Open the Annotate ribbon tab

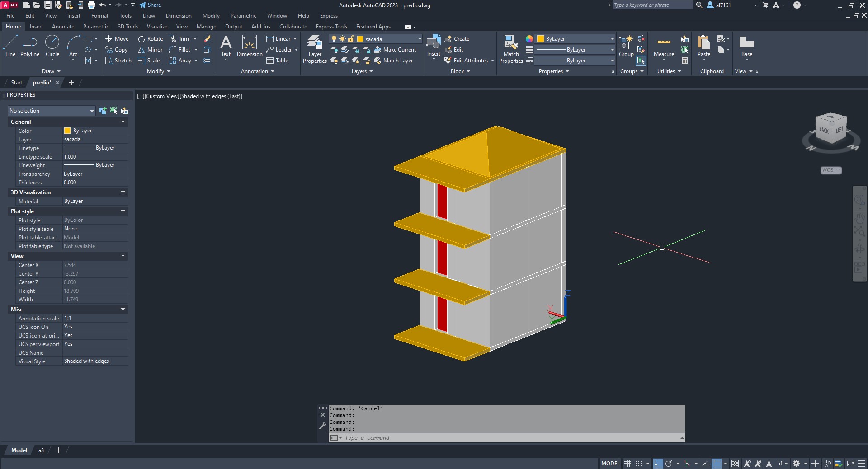click(x=63, y=27)
